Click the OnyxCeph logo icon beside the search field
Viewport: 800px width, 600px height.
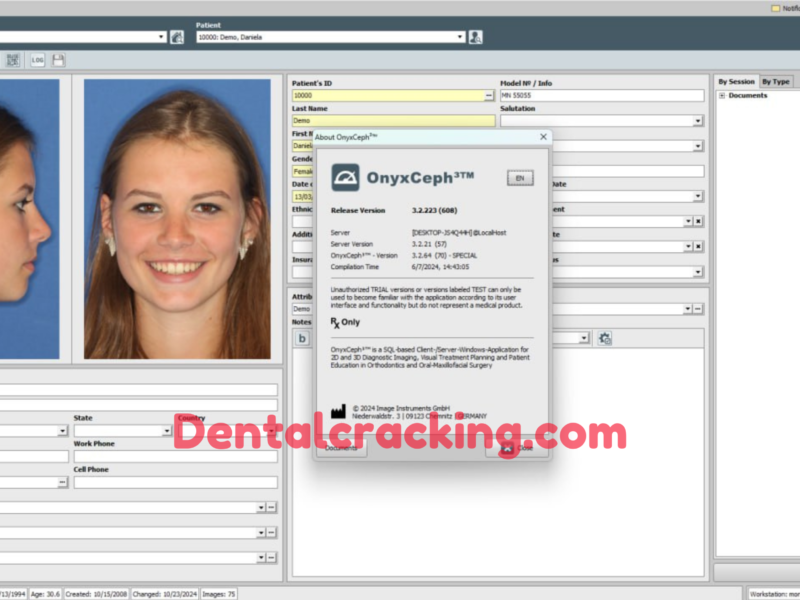178,36
